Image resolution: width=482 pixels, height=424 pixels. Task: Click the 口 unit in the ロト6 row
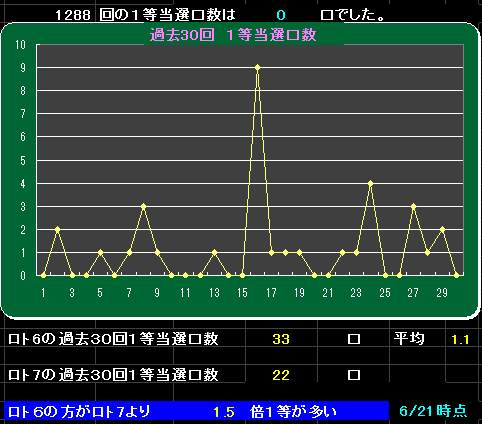(354, 339)
